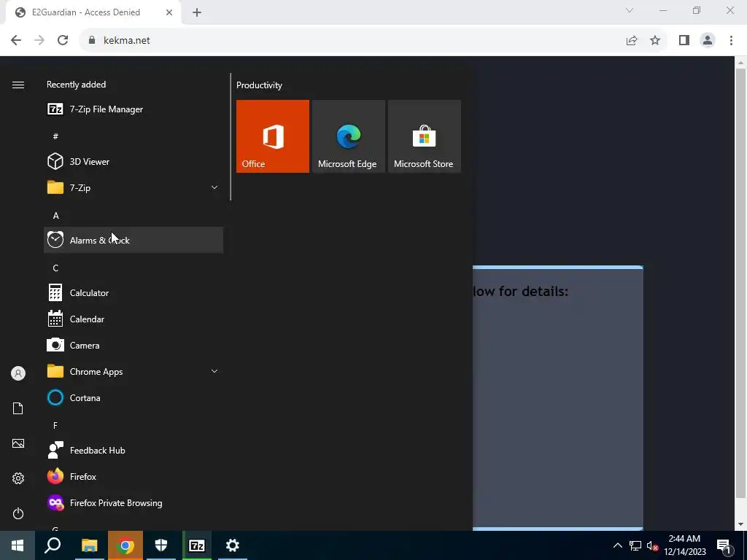Screen dimensions: 747x560
Task: Click the Chrome page vertical scrollbar
Action: (740, 284)
